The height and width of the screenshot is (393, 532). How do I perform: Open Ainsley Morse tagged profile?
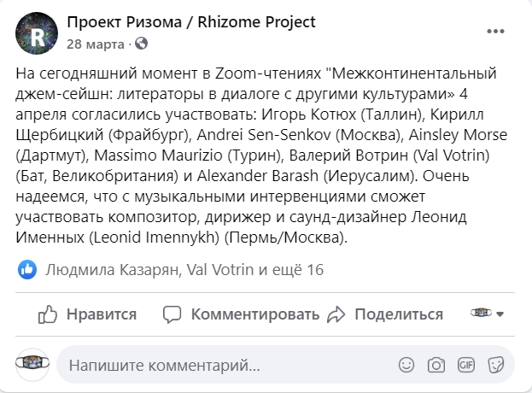[458, 135]
